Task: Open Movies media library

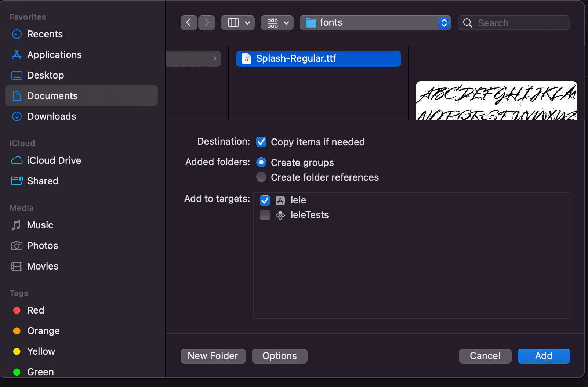Action: pyautogui.click(x=81, y=266)
